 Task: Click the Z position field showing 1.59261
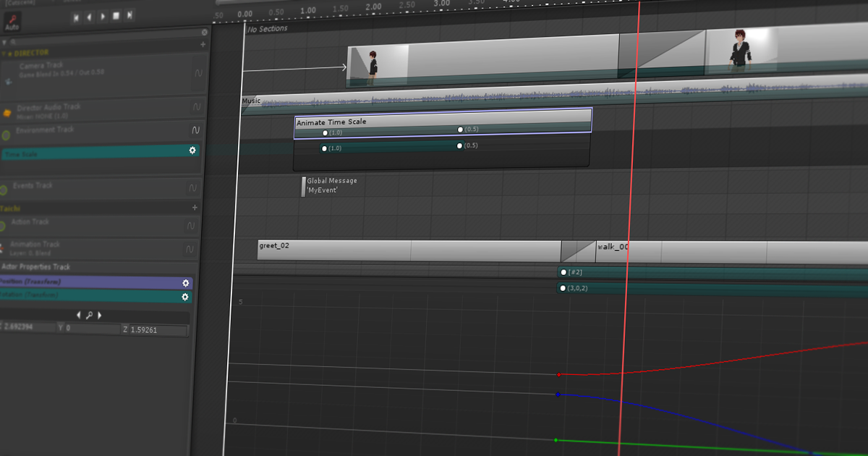(x=158, y=329)
